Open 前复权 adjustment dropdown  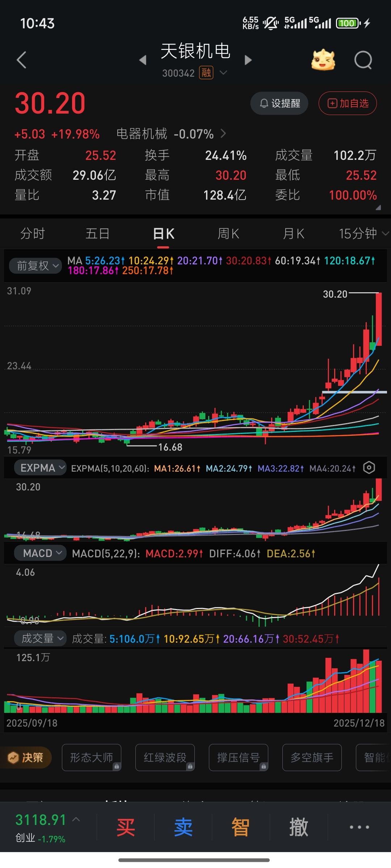pyautogui.click(x=35, y=266)
